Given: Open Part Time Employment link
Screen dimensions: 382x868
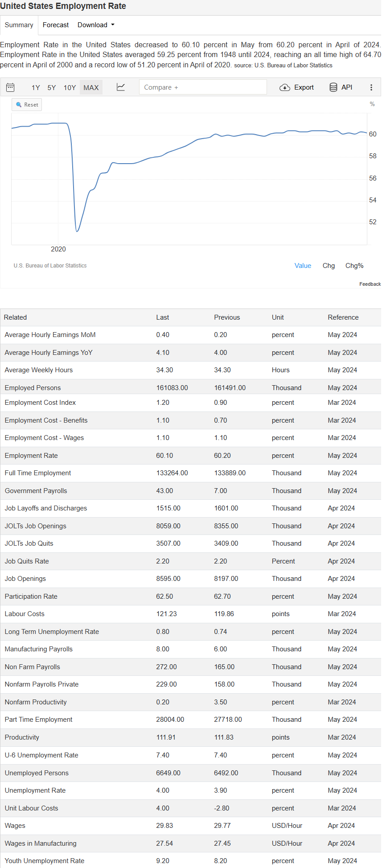Looking at the screenshot, I should tap(38, 720).
